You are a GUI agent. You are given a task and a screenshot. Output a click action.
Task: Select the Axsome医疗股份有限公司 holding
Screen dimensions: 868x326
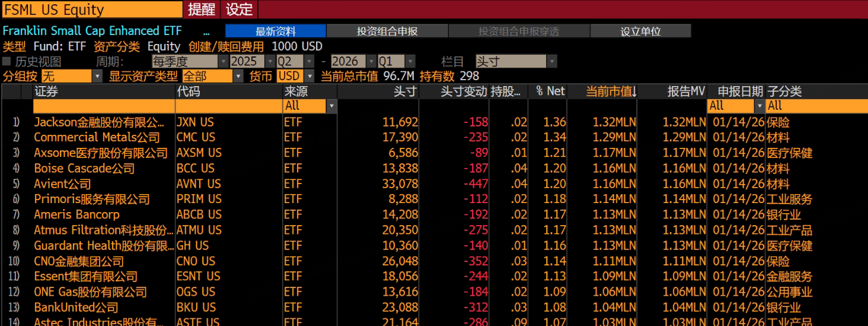click(101, 153)
